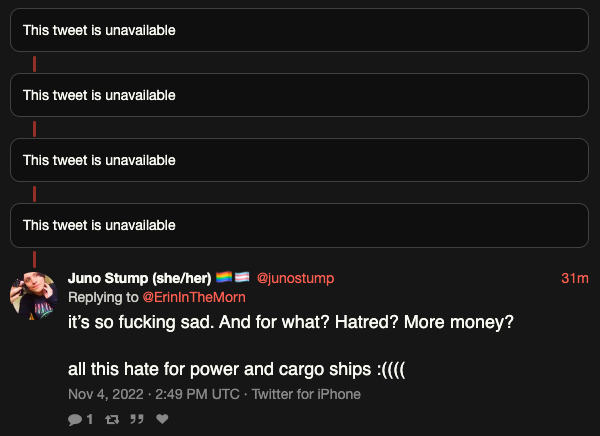The height and width of the screenshot is (436, 600).
Task: Click the "Replying to" label text
Action: [x=104, y=298]
